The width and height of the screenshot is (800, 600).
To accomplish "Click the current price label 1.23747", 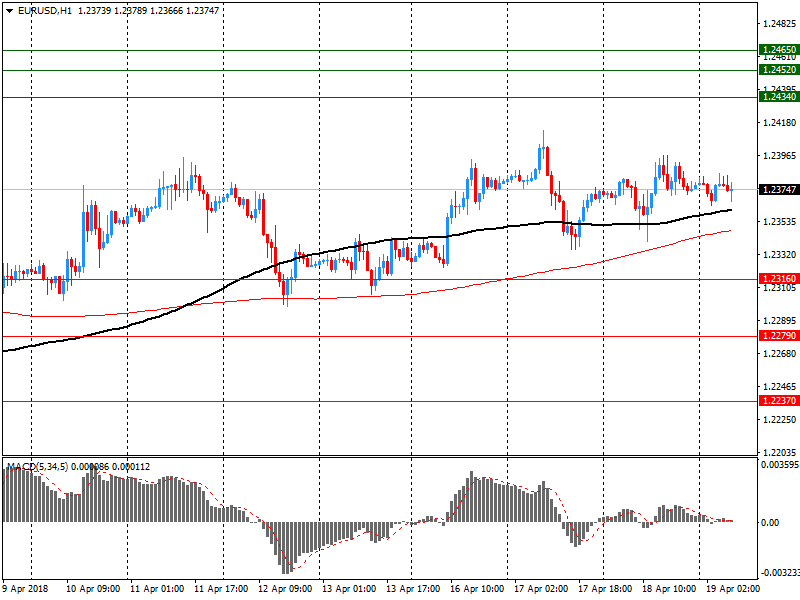I will (x=779, y=190).
